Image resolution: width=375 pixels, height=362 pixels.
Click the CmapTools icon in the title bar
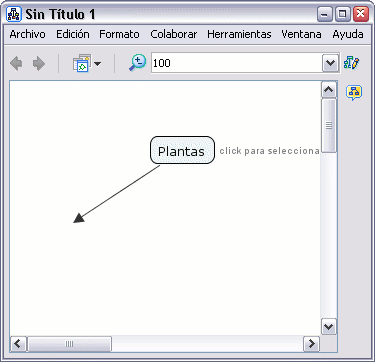(x=14, y=14)
